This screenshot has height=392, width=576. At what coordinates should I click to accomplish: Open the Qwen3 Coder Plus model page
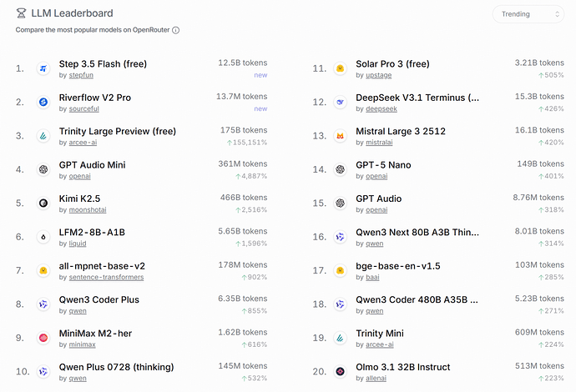99,299
